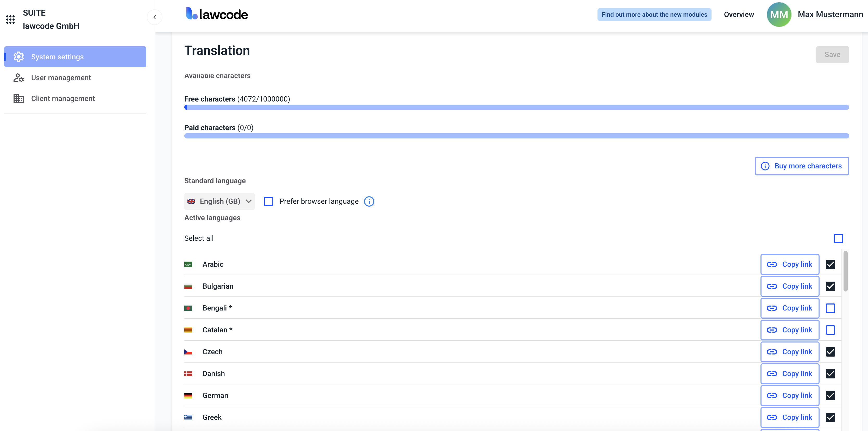
Task: Open the Overview menu item
Action: click(739, 15)
